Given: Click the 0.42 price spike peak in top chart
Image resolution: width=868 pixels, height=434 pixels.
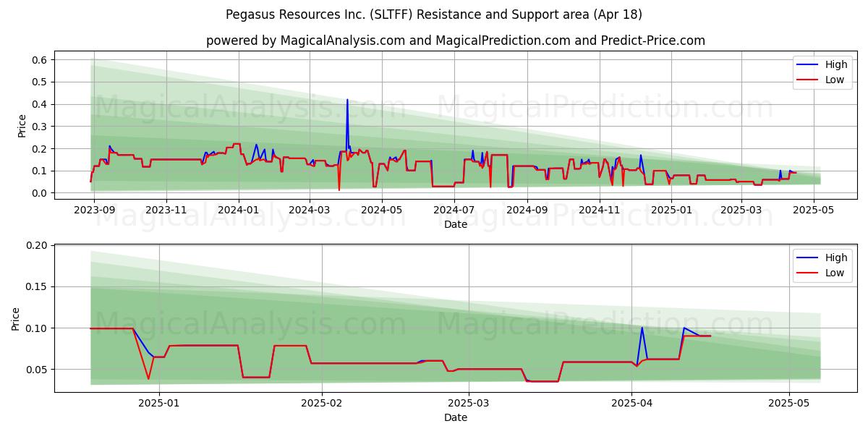Looking at the screenshot, I should pyautogui.click(x=347, y=100).
